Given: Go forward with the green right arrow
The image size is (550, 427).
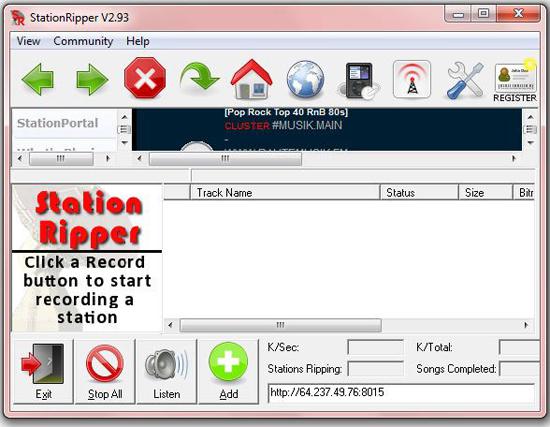Looking at the screenshot, I should tap(92, 79).
